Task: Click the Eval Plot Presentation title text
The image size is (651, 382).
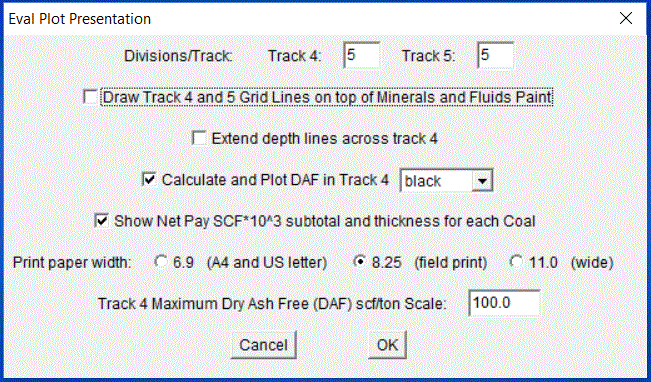Action: click(80, 19)
